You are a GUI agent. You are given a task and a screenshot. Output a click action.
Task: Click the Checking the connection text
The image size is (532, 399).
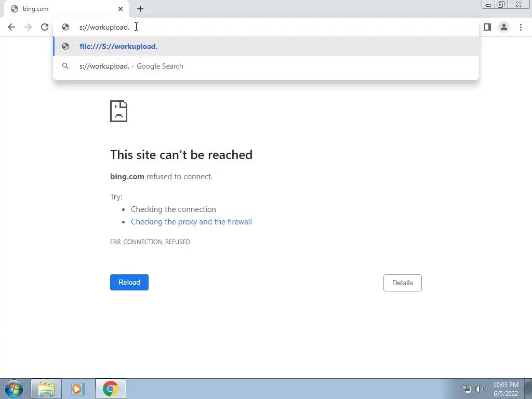[174, 209]
